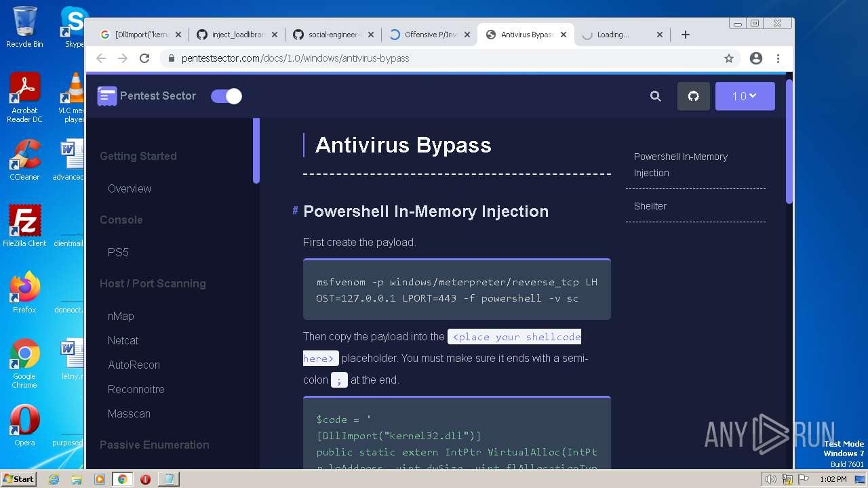The image size is (868, 488).
Task: Open the Reconnoitre sidebar link
Action: (x=136, y=389)
